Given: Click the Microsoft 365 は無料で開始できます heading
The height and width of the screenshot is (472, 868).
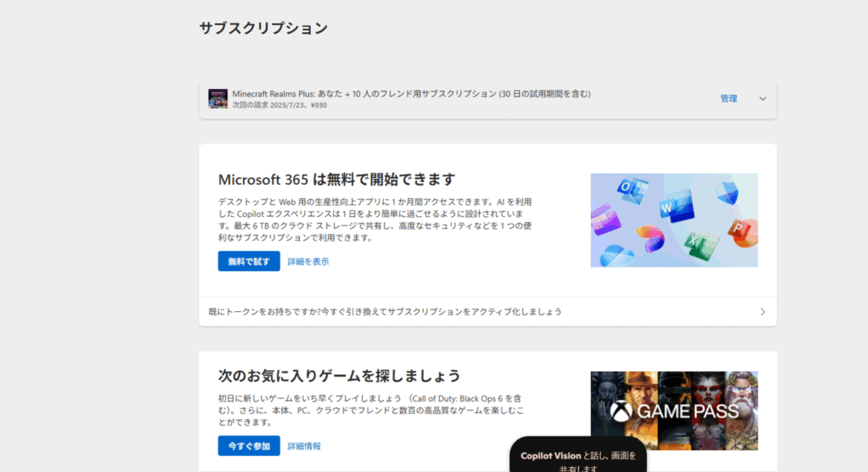Looking at the screenshot, I should pos(337,180).
